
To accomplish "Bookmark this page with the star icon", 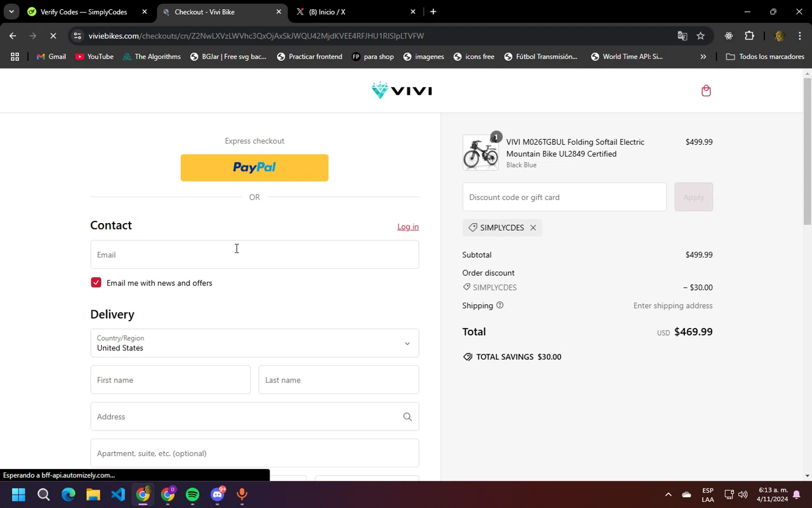I will (x=700, y=36).
